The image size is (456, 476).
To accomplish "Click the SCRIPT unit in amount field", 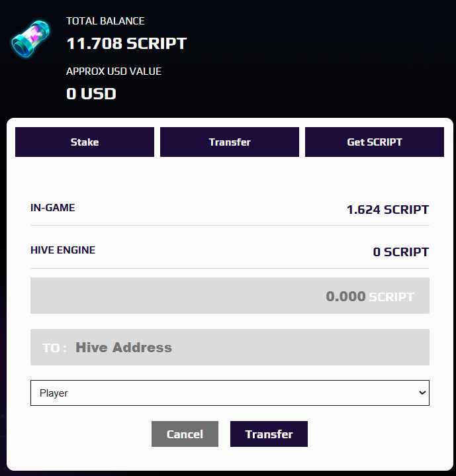I will coord(391,297).
